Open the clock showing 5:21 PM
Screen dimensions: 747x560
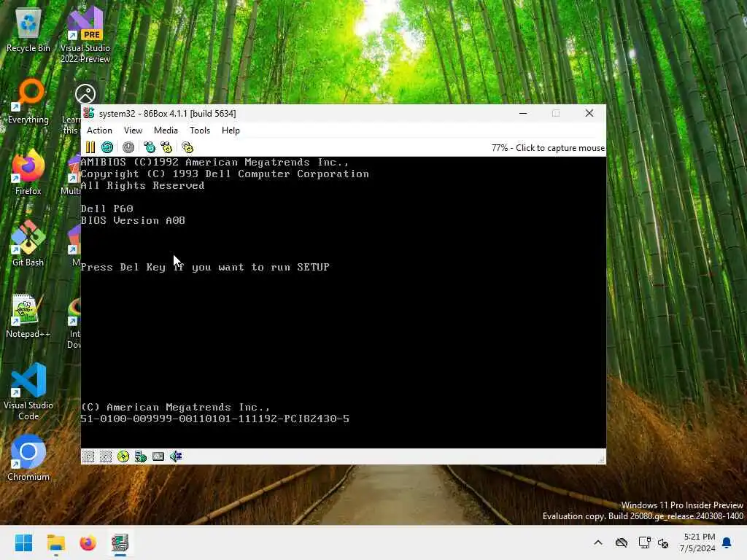pyautogui.click(x=697, y=542)
